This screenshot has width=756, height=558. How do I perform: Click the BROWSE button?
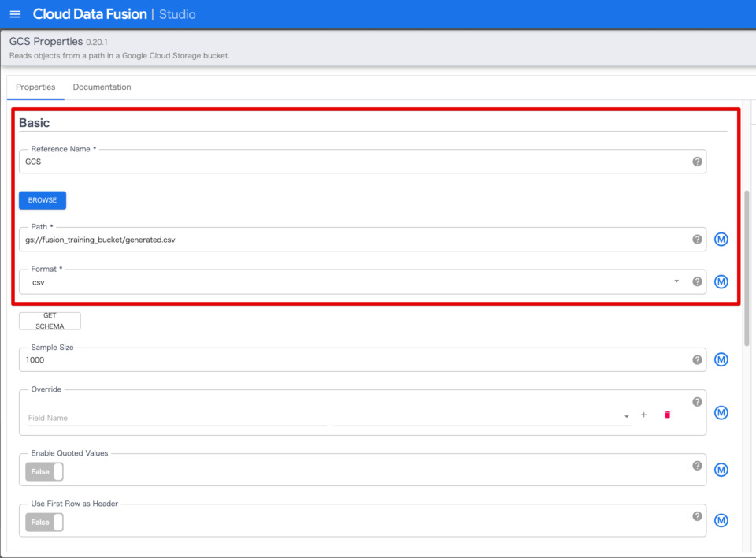click(42, 199)
